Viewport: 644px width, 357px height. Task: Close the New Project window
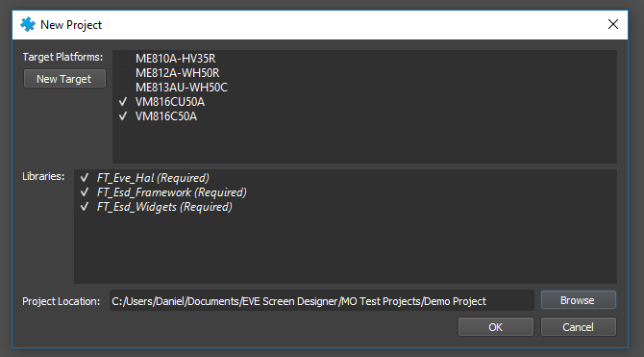click(613, 25)
